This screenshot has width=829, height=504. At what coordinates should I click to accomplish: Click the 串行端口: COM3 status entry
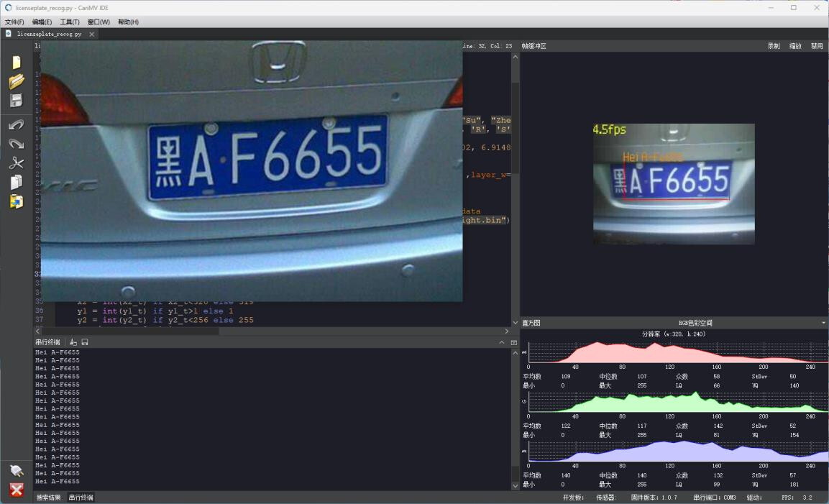[714, 497]
